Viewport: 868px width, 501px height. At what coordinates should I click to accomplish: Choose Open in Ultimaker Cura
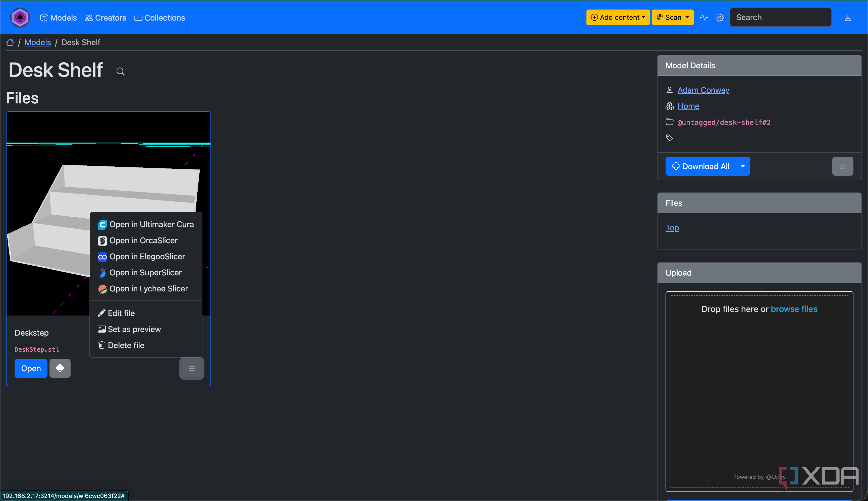tap(146, 224)
